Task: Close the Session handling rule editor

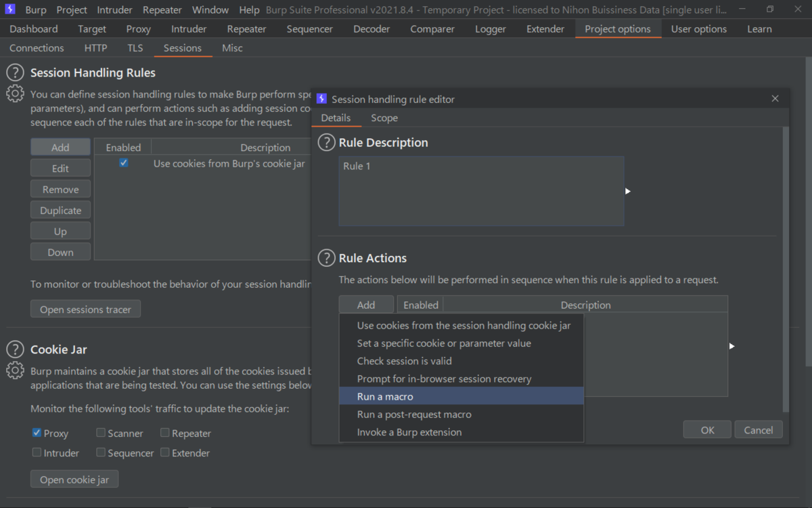Action: point(775,99)
